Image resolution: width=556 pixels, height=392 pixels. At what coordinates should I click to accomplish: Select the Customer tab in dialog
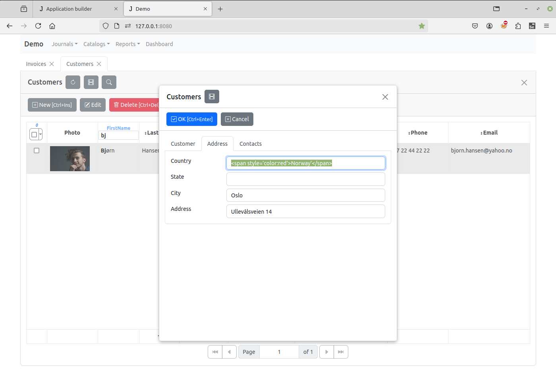coord(183,144)
